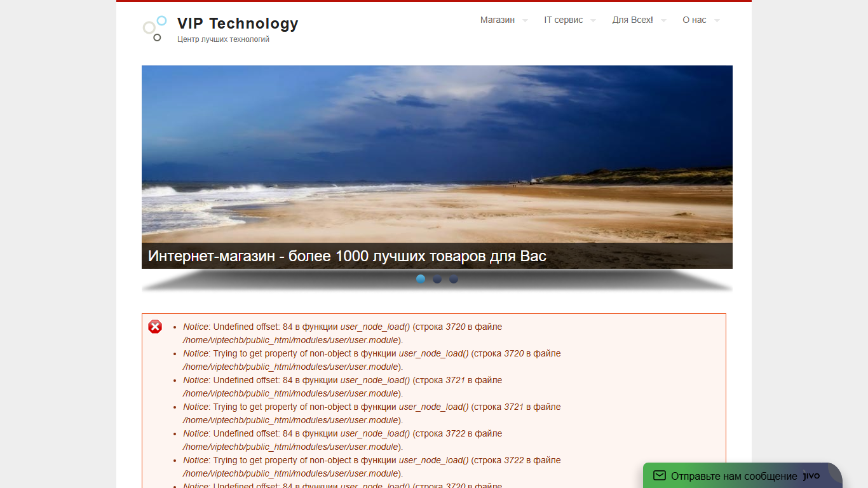
Task: Expand the Магазин dropdown arrow
Action: point(525,20)
